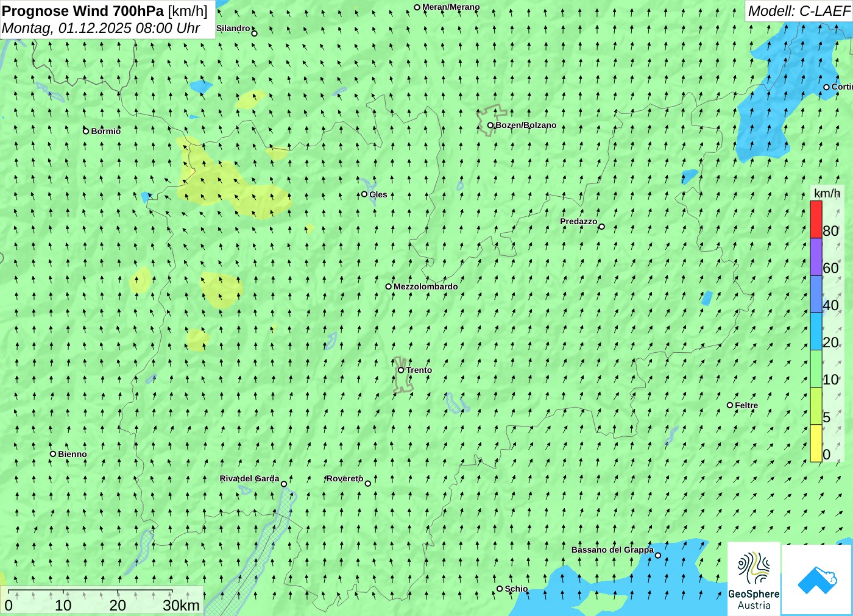Click the Cles city marker
Image resolution: width=853 pixels, height=616 pixels.
364,194
